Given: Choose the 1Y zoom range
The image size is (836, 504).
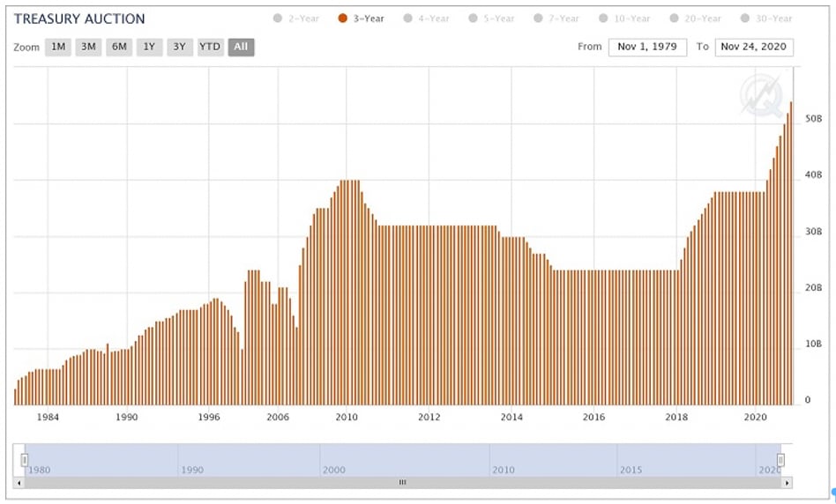Looking at the screenshot, I should point(149,48).
